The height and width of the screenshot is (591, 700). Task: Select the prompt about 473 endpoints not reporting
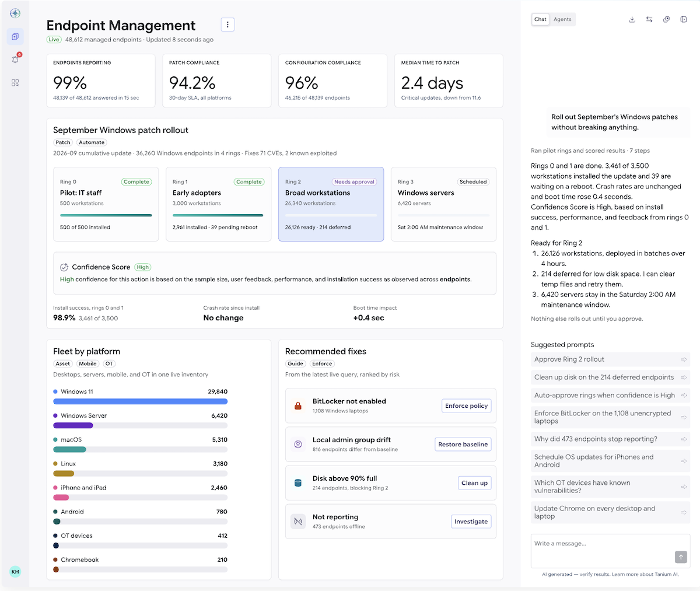click(611, 439)
